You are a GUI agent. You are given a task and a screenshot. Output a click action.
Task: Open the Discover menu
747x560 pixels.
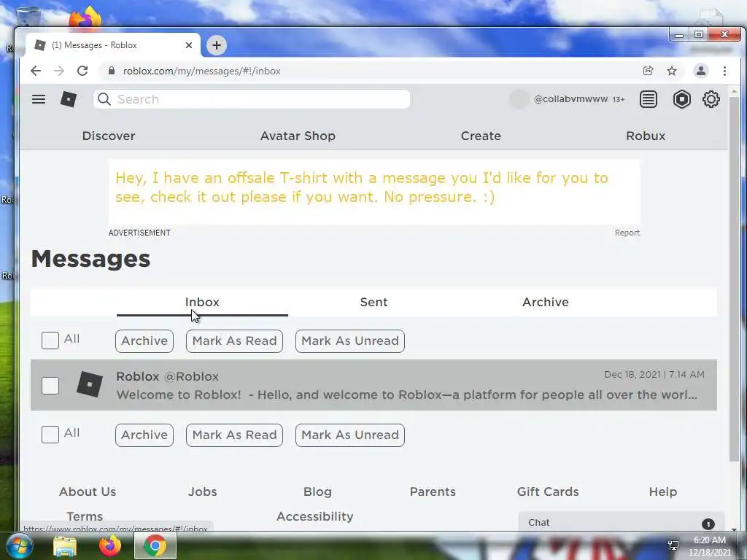[109, 136]
